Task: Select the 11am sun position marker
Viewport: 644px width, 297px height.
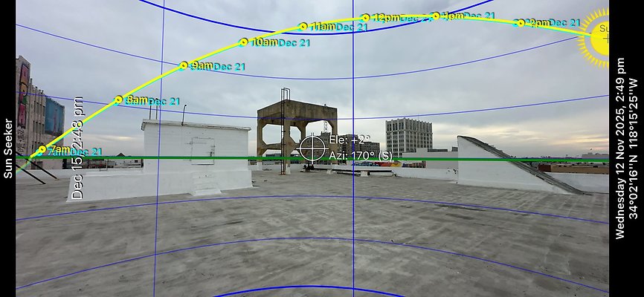Action: [x=303, y=27]
